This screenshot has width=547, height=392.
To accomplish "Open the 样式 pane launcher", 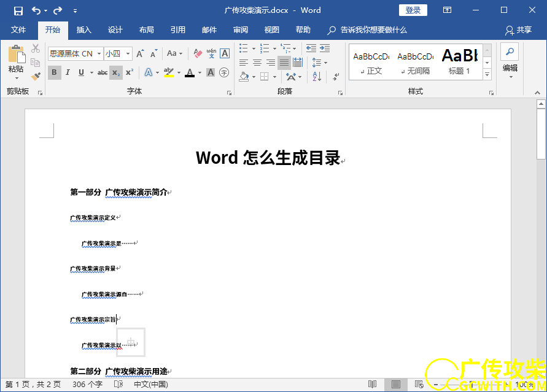I will pos(491,93).
